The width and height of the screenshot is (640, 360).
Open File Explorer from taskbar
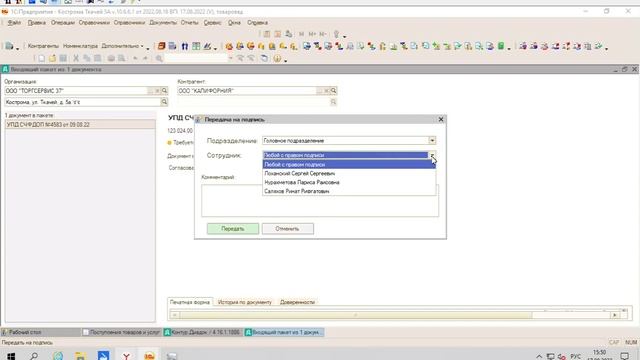[80, 356]
